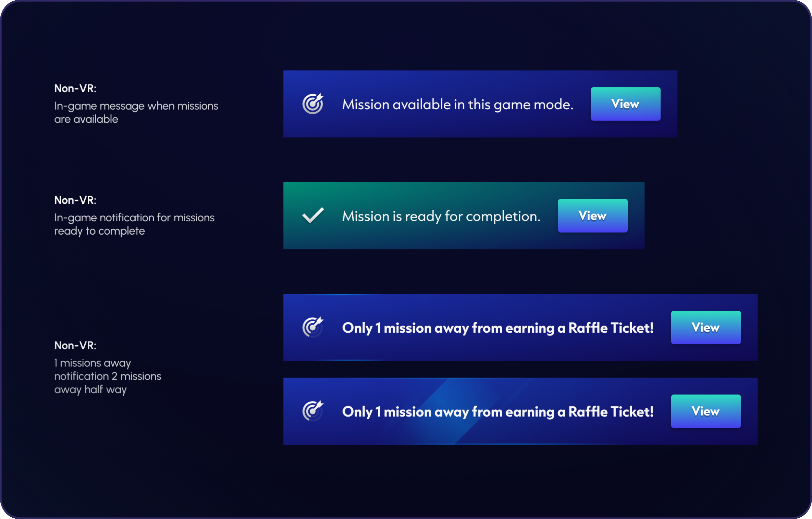The height and width of the screenshot is (519, 812).
Task: Select 'In-game message when missions are available' caption
Action: [136, 112]
